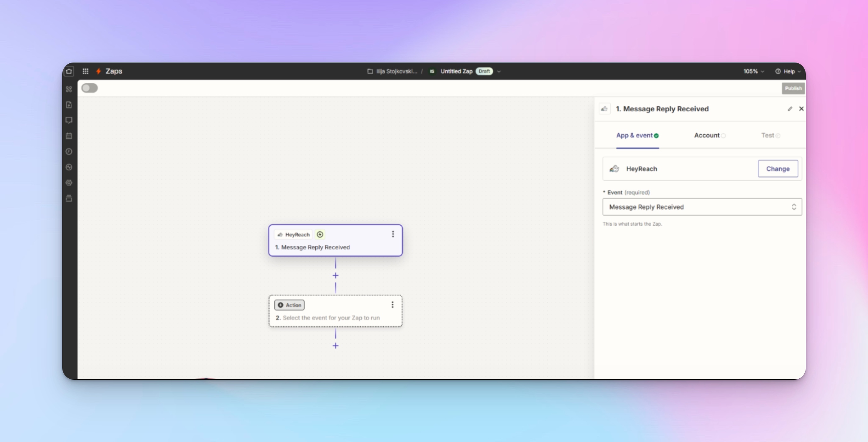Expand the Untitled Zap chevron menu
The width and height of the screenshot is (868, 442).
[499, 71]
